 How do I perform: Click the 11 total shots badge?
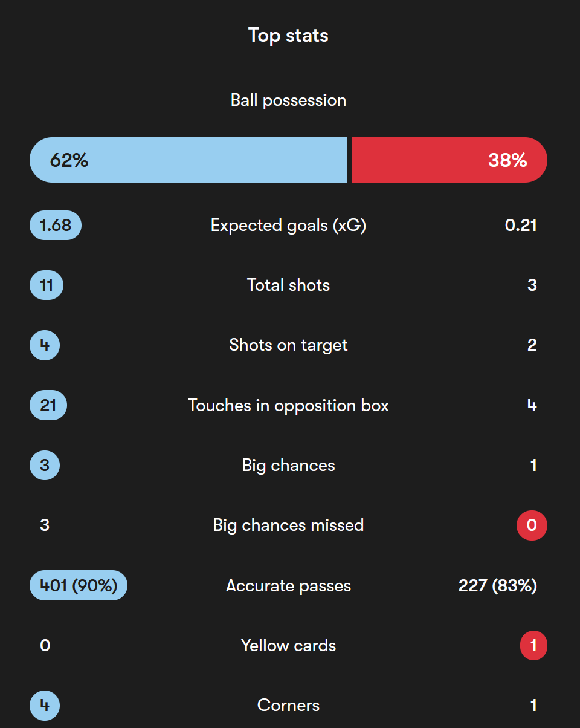pos(47,285)
